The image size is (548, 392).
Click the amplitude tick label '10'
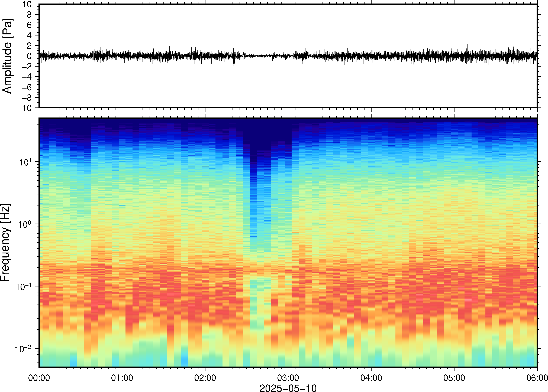(27, 4)
